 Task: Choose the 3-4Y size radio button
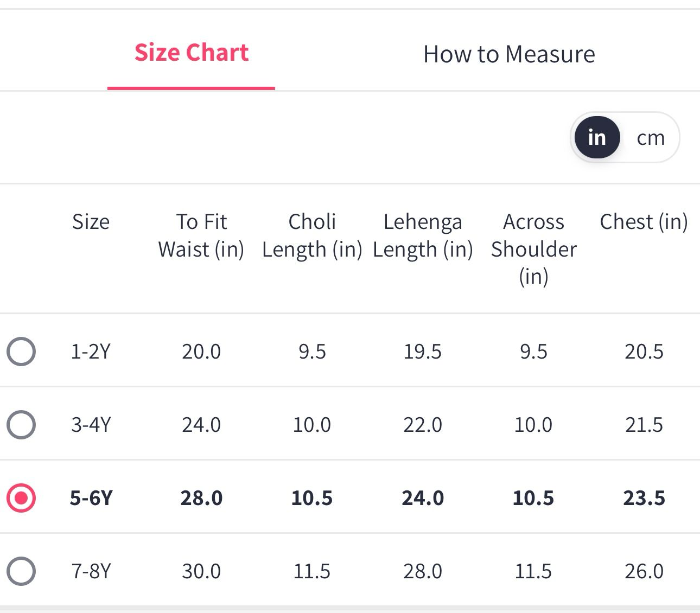point(21,424)
